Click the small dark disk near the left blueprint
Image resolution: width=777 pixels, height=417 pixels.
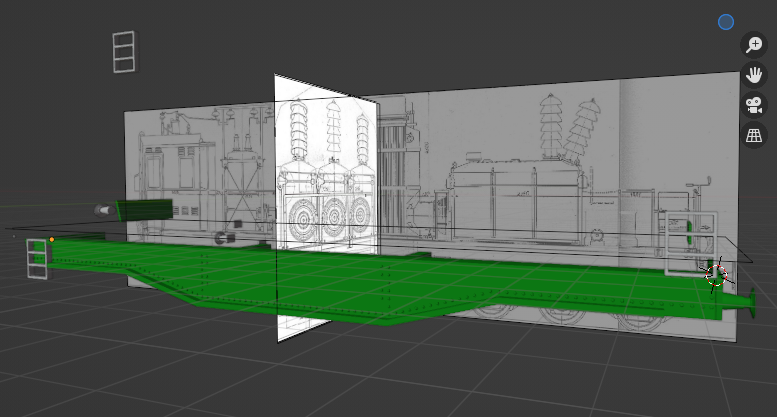221,238
